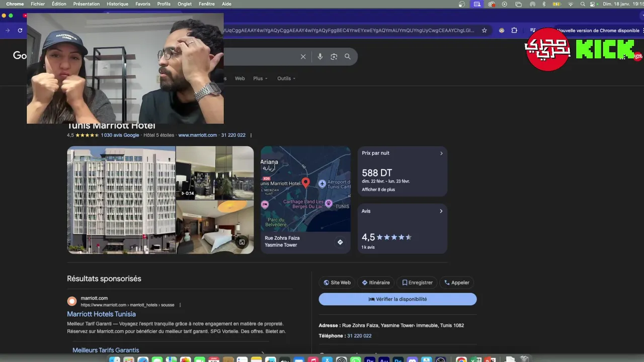The width and height of the screenshot is (644, 362).
Task: Select the 588 DT price text
Action: point(377,173)
